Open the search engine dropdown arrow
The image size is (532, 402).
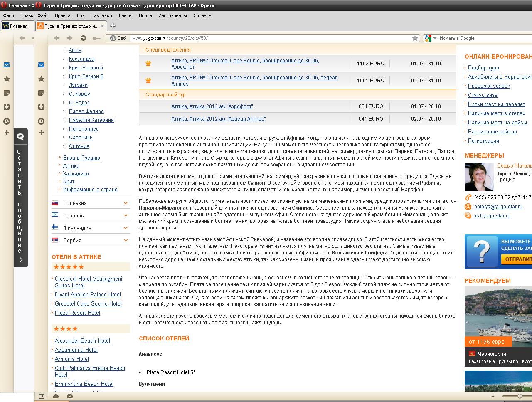(x=435, y=38)
